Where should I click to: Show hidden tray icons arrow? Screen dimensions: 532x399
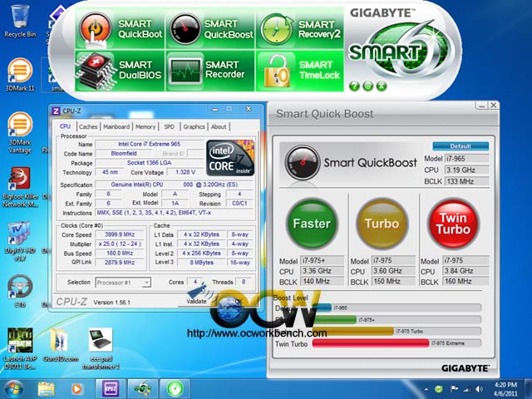click(x=426, y=390)
